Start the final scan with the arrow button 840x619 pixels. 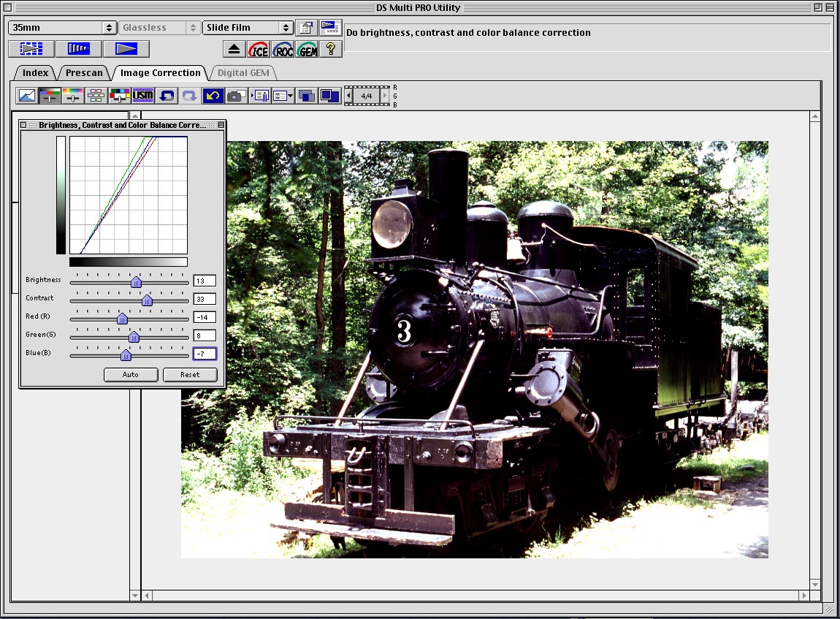pyautogui.click(x=126, y=49)
